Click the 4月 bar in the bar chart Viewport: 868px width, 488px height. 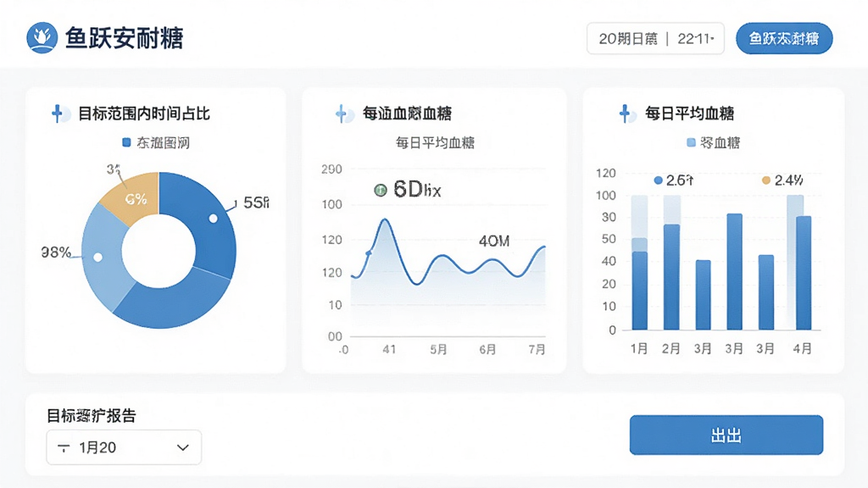coord(804,273)
